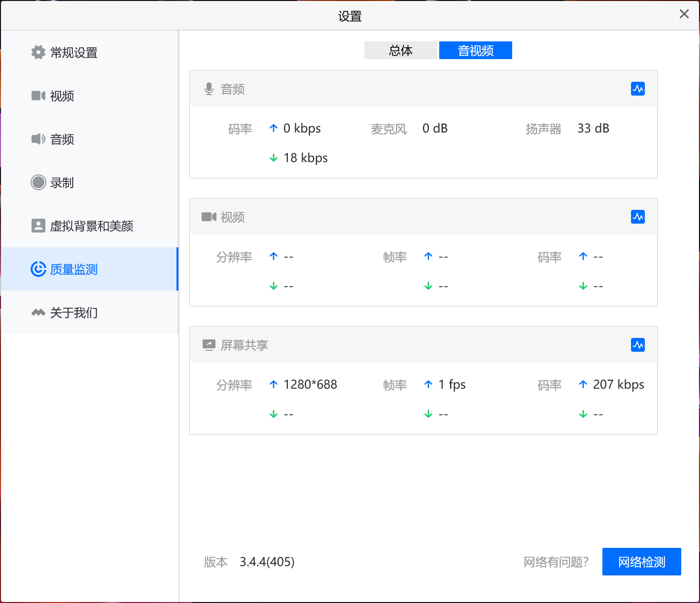Click the microphone level 0 dB
The image size is (700, 603).
click(435, 129)
